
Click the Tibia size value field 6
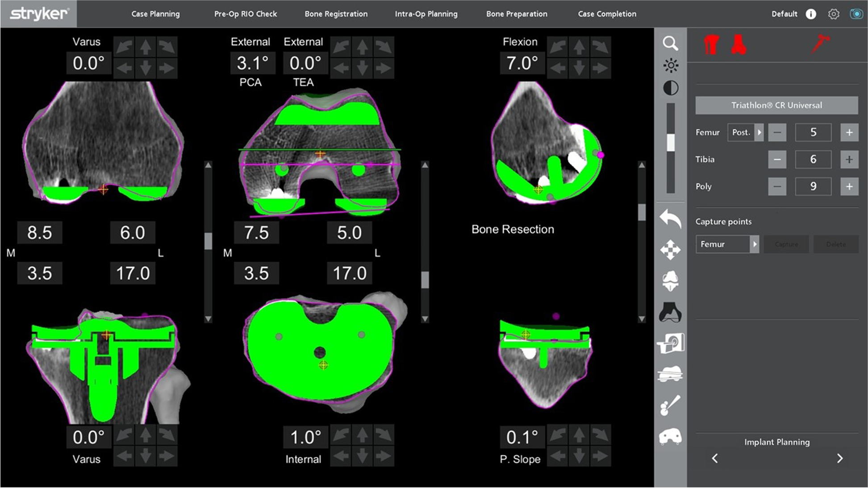click(x=813, y=160)
